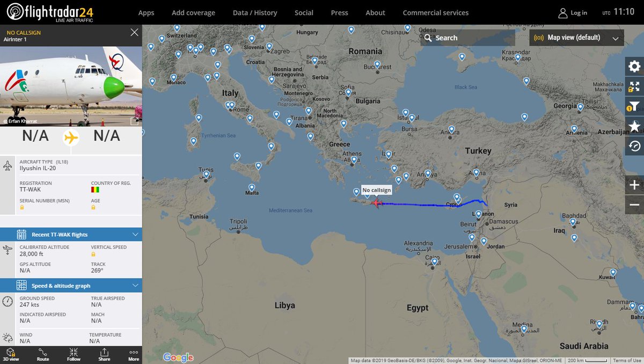Screen dimensions: 644x364
Task: Click the airport pin near Athens
Action: tap(354, 159)
